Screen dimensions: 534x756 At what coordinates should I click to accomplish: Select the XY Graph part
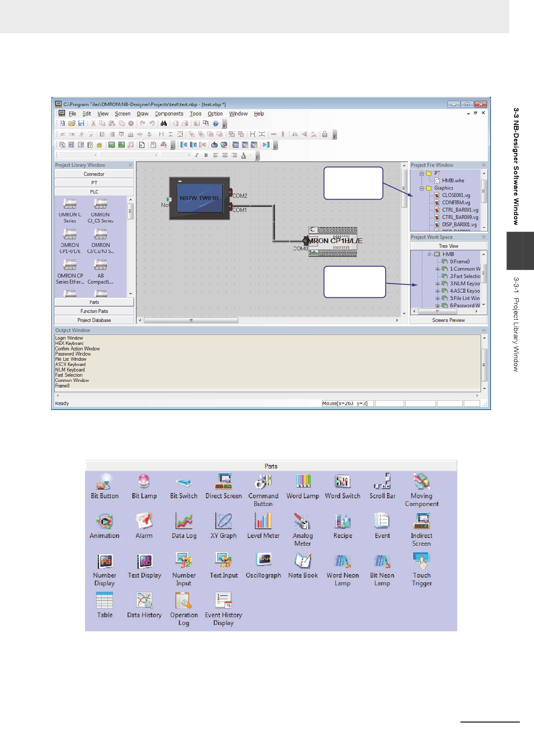[x=224, y=526]
